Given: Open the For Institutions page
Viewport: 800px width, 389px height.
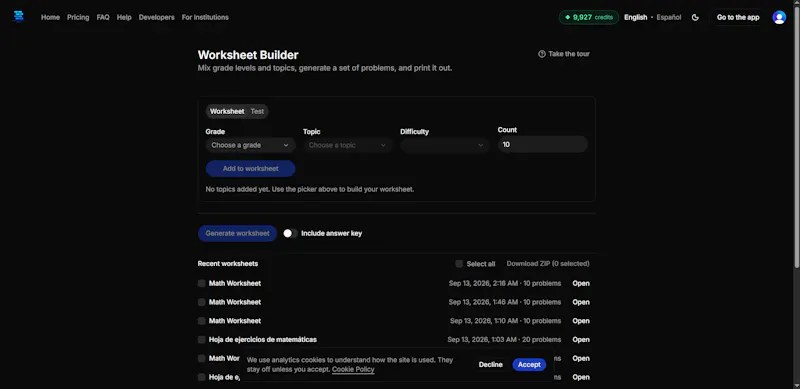Looking at the screenshot, I should 205,17.
